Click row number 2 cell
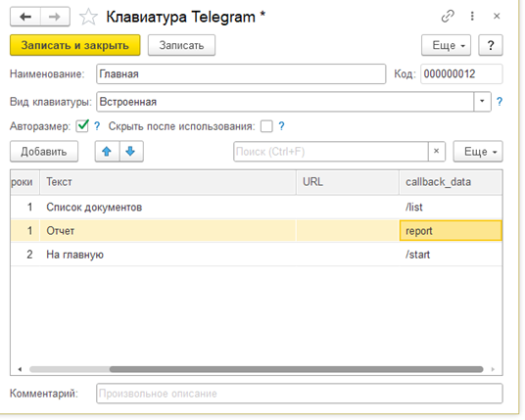Image resolution: width=525 pixels, height=420 pixels. pyautogui.click(x=25, y=255)
